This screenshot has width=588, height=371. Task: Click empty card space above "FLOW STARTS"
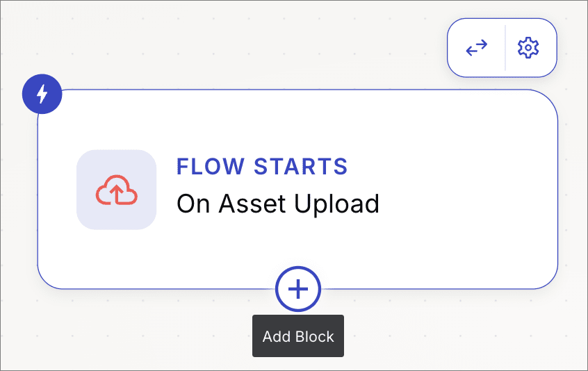pyautogui.click(x=263, y=124)
